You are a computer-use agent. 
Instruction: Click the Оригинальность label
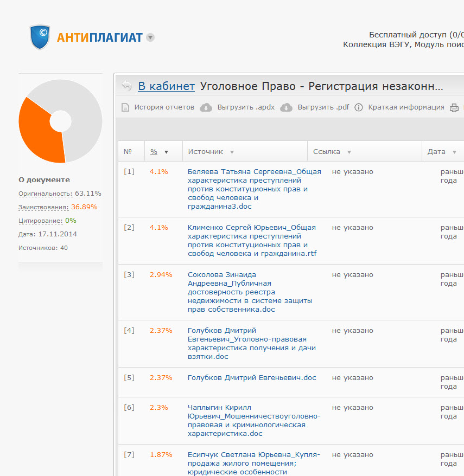[x=46, y=194]
